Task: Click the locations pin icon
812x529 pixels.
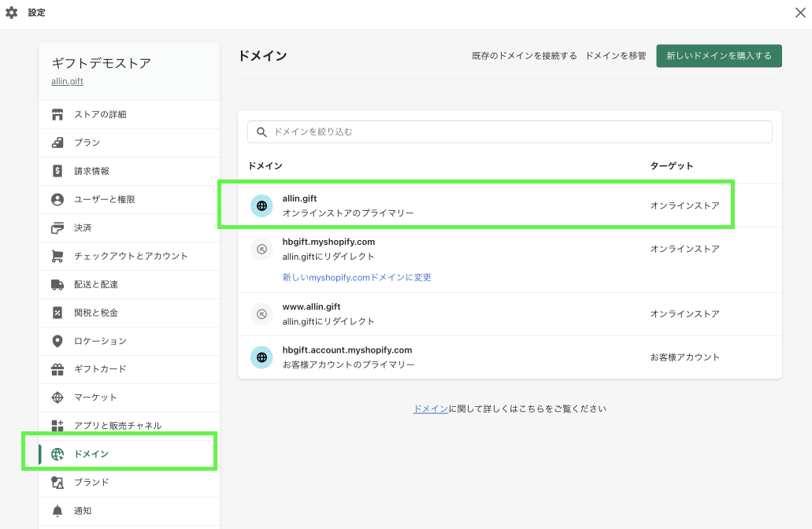Action: (x=57, y=341)
